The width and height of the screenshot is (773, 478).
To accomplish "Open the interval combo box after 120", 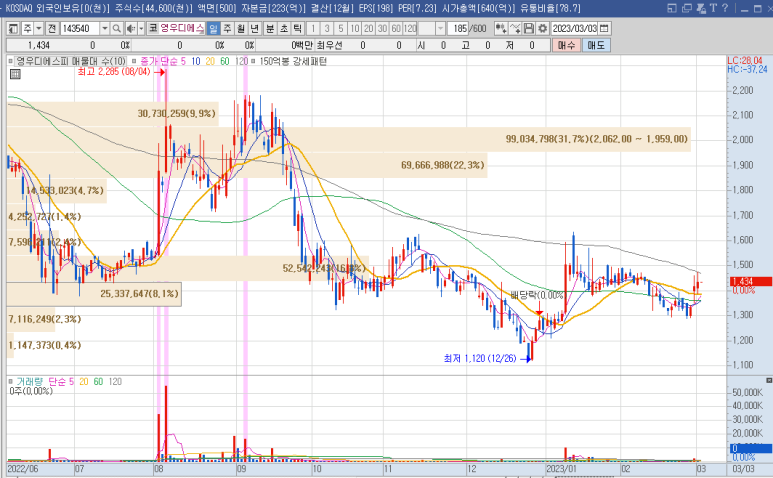I will pos(432,29).
